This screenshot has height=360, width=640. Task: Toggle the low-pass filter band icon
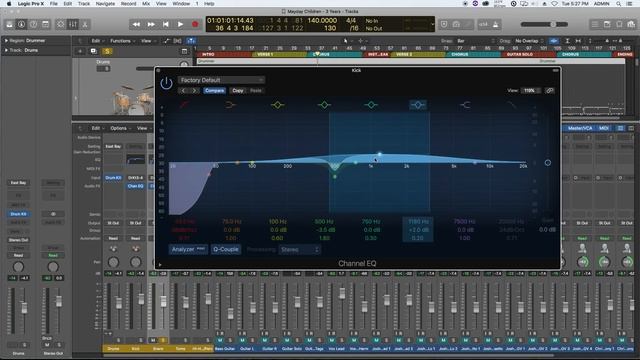coord(511,105)
